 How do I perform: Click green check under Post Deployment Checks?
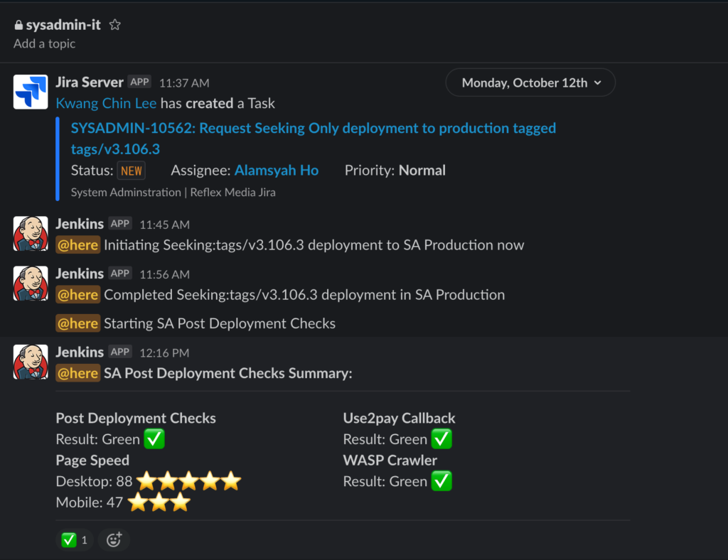(154, 439)
